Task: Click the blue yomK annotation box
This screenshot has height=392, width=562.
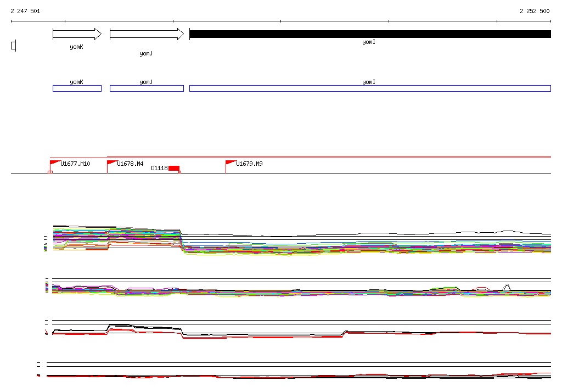Action: (77, 88)
